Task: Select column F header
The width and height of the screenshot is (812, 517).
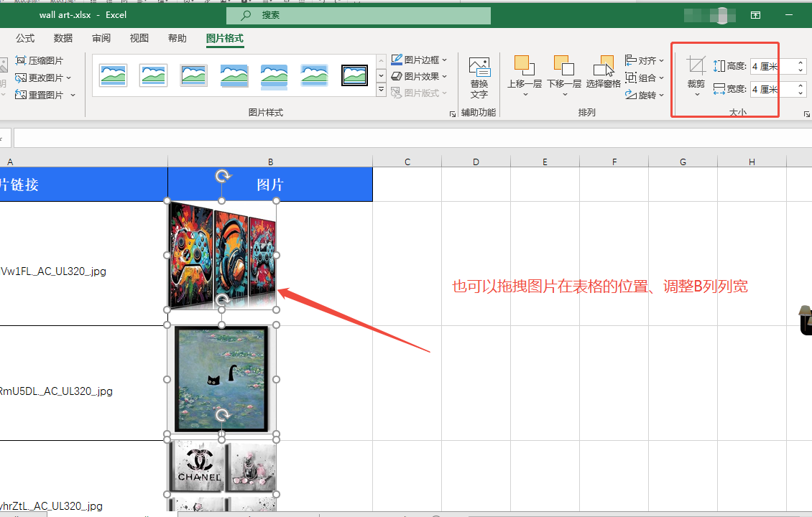Action: tap(614, 162)
